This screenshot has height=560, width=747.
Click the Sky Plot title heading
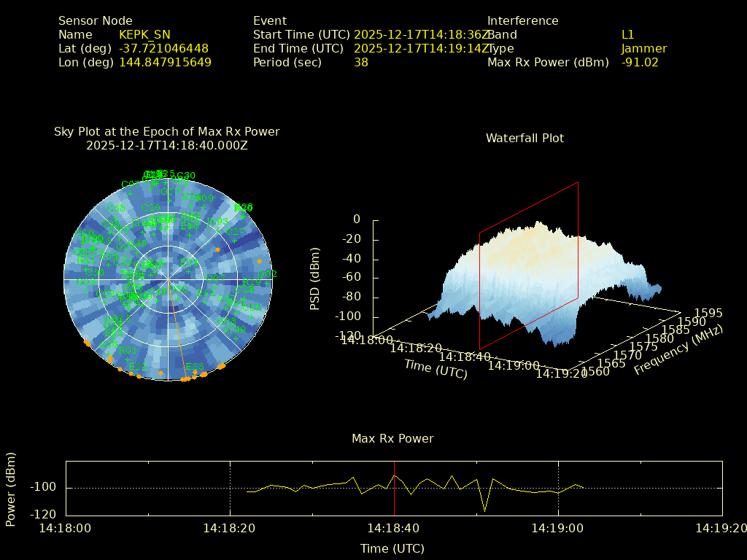(166, 132)
